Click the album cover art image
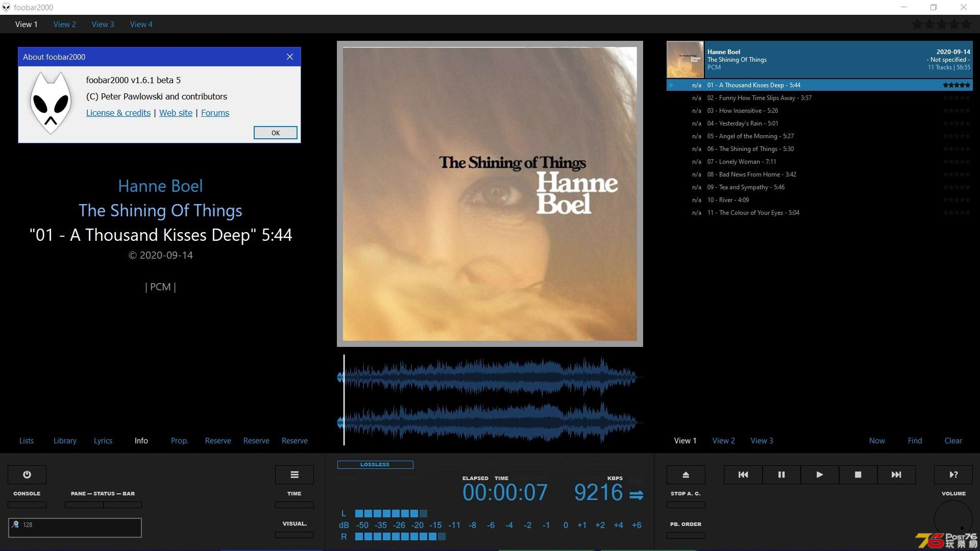Image resolution: width=980 pixels, height=551 pixels. point(490,194)
